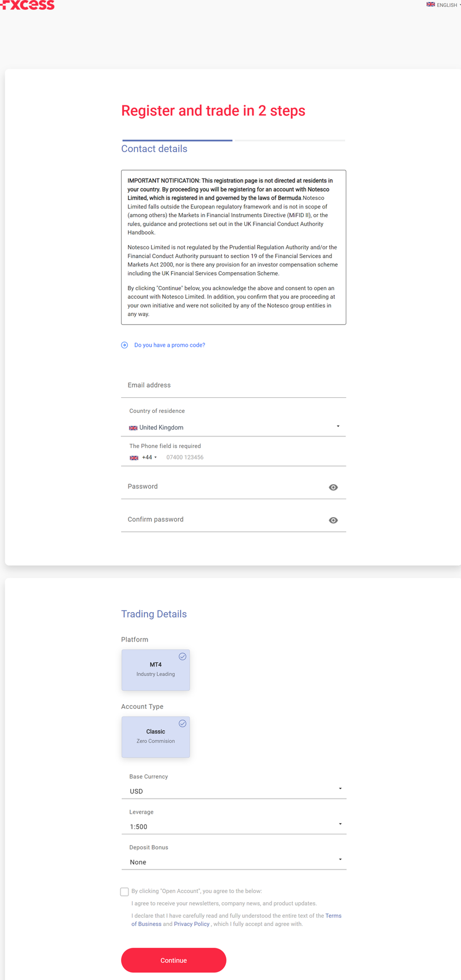Select the Contact details step tab

(154, 149)
